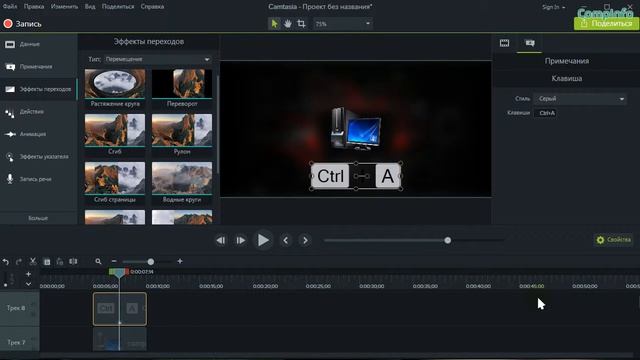Open Эффекты указателя cursor effects tab

click(38, 156)
